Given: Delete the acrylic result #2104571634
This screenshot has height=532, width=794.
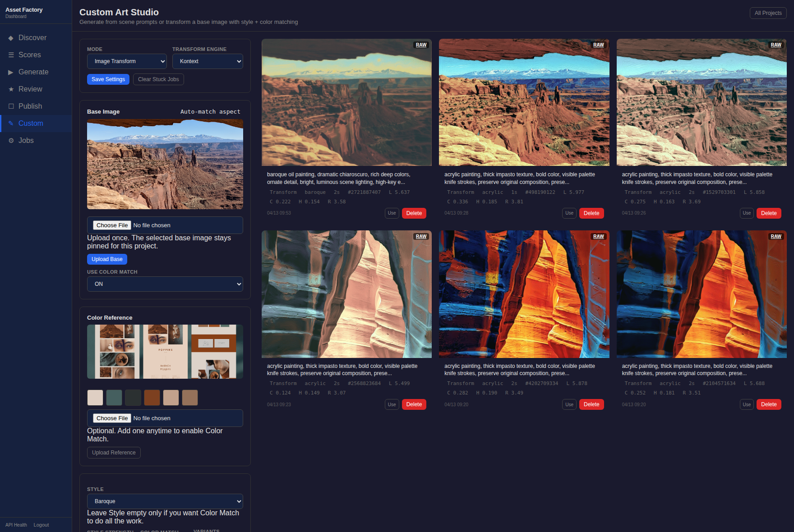Looking at the screenshot, I should (769, 404).
